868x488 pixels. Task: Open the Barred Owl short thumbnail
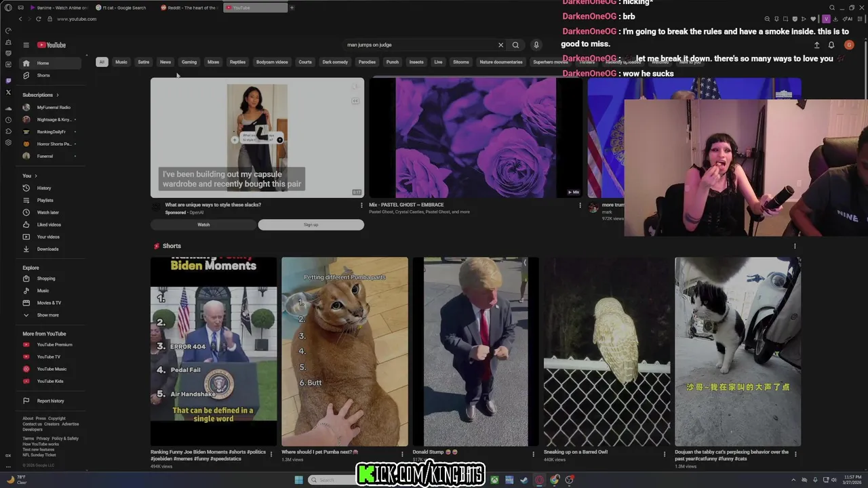pyautogui.click(x=607, y=351)
